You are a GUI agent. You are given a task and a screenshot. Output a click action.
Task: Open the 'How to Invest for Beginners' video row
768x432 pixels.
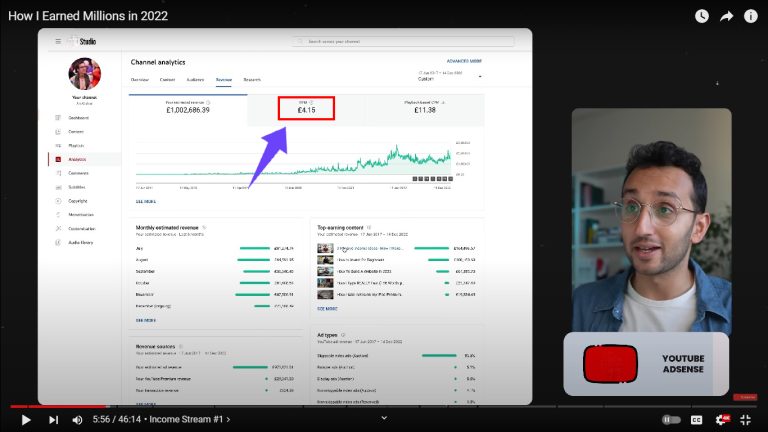point(396,260)
